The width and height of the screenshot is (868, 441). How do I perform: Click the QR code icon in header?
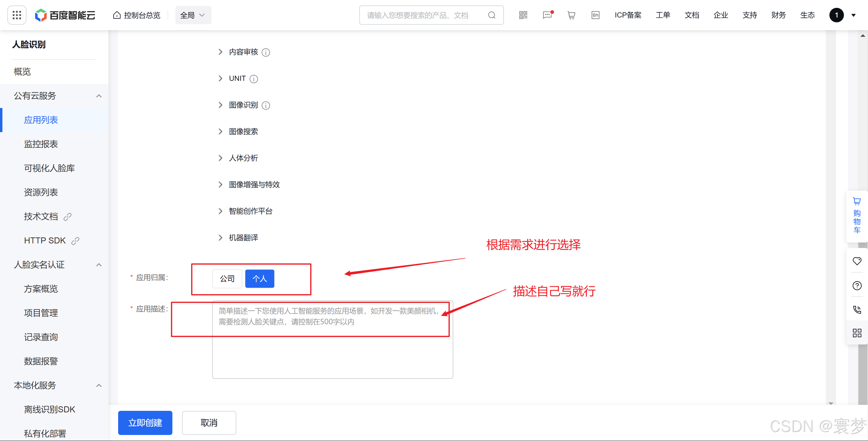pyautogui.click(x=523, y=15)
